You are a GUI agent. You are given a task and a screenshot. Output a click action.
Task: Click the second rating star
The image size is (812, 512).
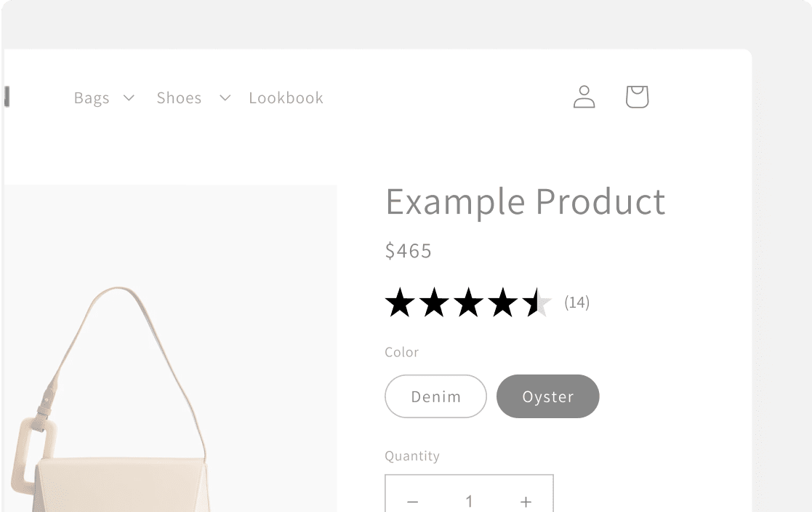click(434, 303)
